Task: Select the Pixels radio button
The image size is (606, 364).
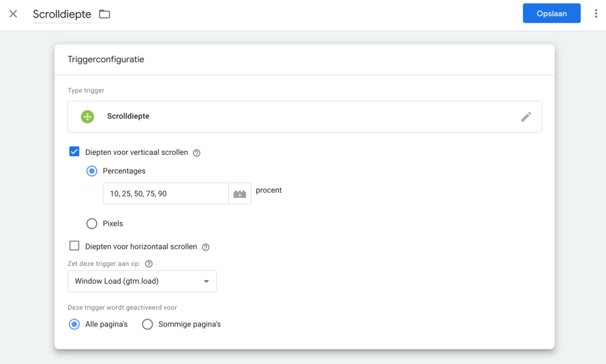Action: [x=92, y=224]
